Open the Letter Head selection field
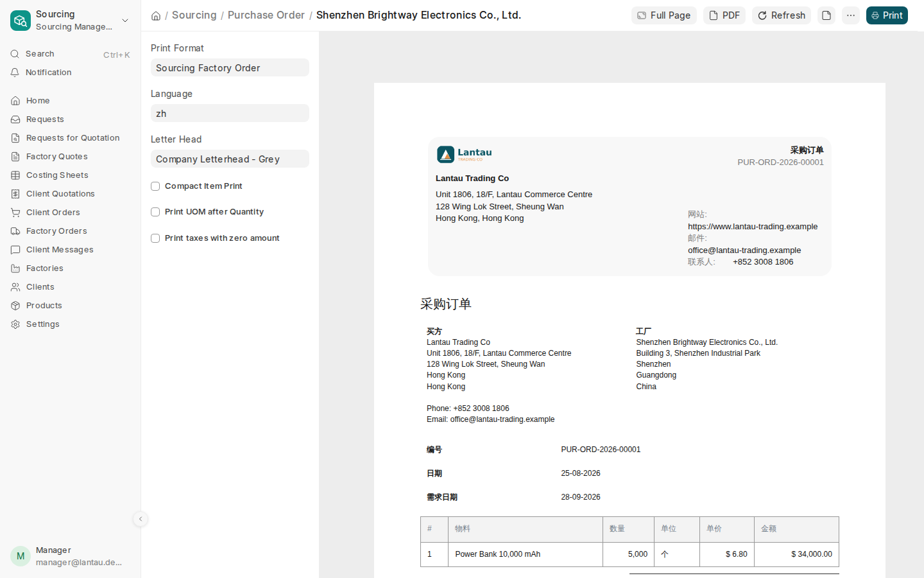The height and width of the screenshot is (578, 924). click(230, 159)
